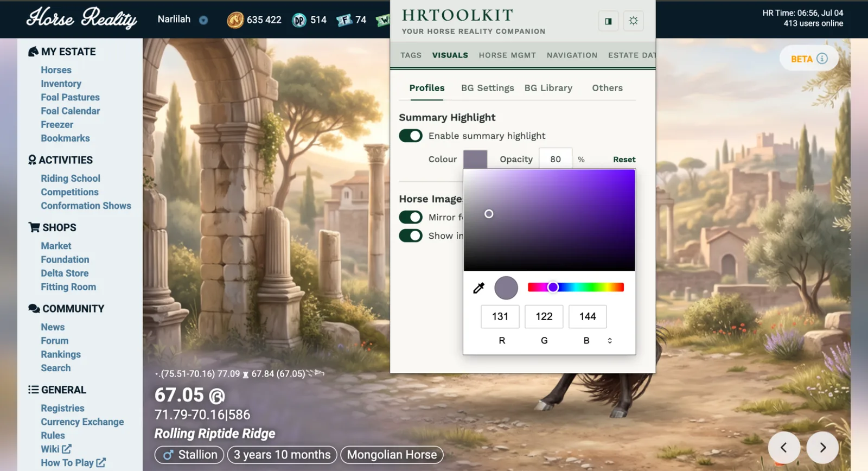Image resolution: width=868 pixels, height=471 pixels.
Task: Switch to the HORSE MGMT tab
Action: (507, 55)
